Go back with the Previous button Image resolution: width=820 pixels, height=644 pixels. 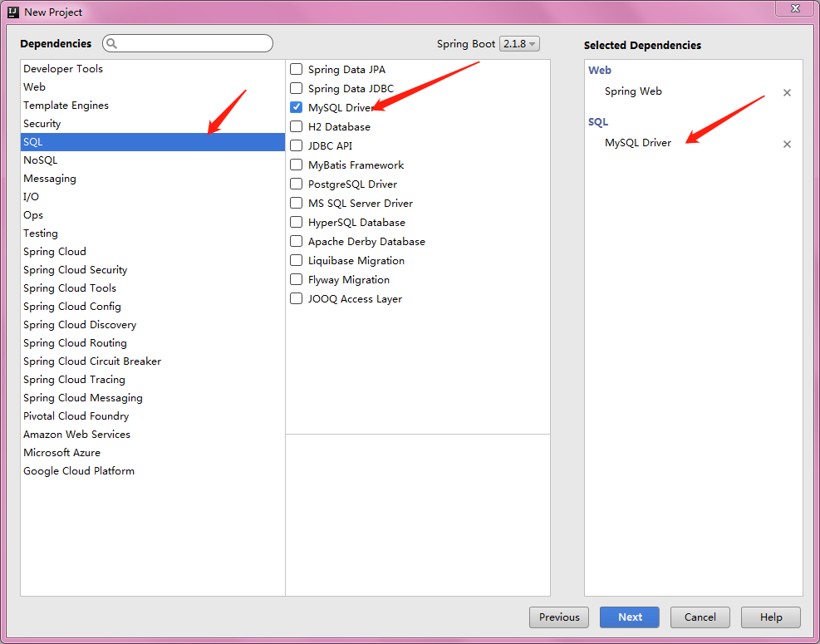point(559,617)
